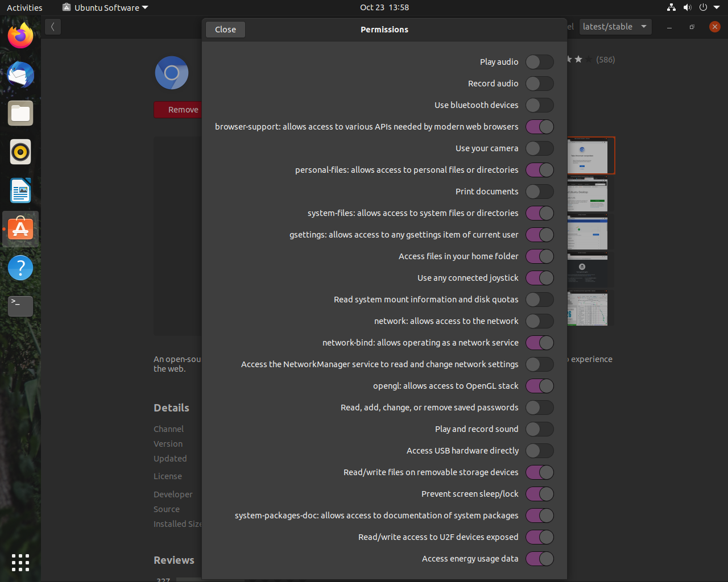Turn off U2F devices access switch
The width and height of the screenshot is (728, 582).
(540, 537)
